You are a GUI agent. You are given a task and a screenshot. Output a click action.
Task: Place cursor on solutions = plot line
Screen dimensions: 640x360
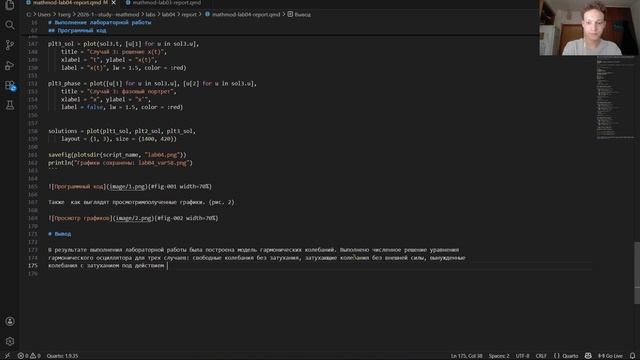(x=122, y=131)
